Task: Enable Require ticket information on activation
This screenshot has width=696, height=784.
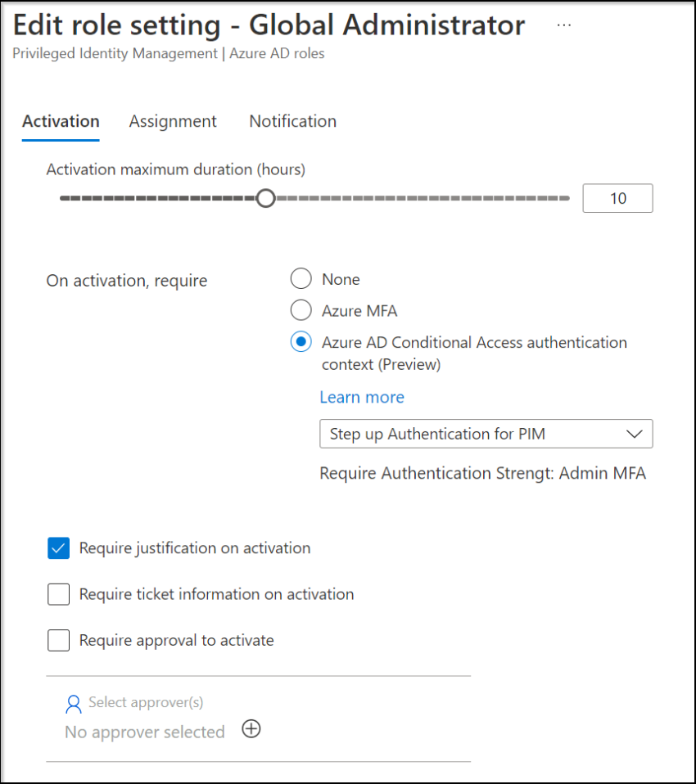Action: [x=58, y=594]
